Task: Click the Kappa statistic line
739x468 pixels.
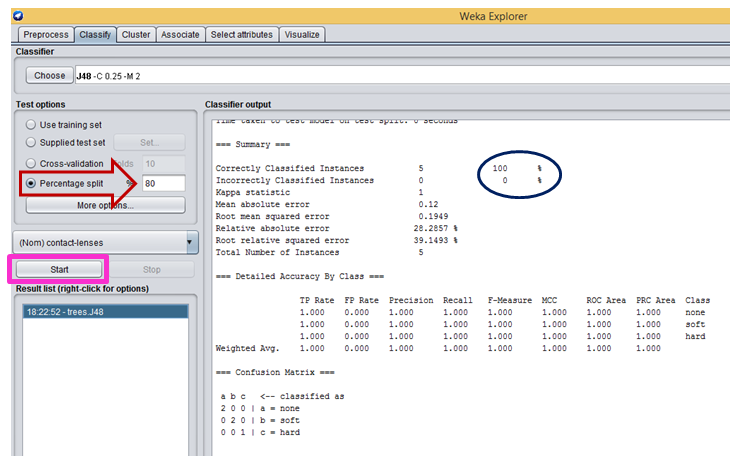Action: click(x=320, y=192)
